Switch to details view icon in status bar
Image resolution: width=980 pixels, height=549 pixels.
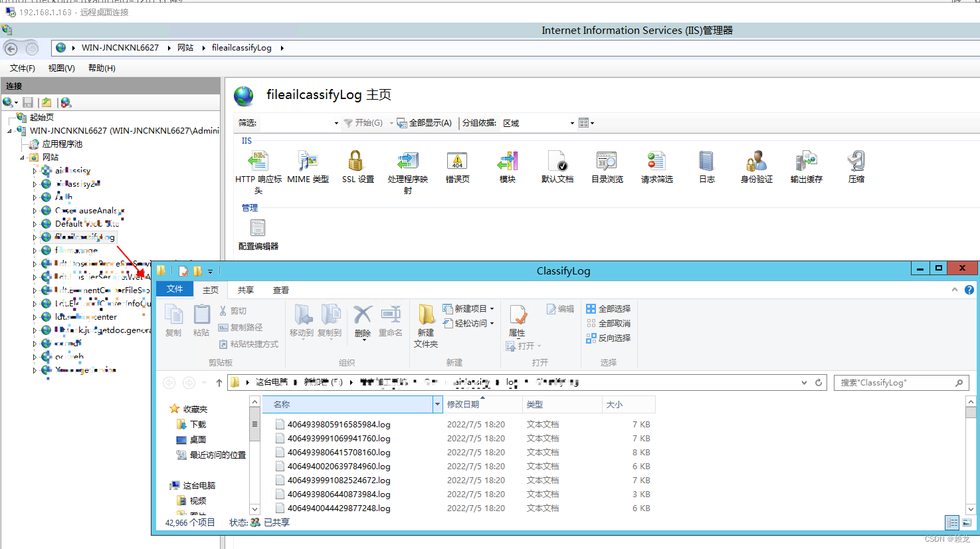point(952,522)
